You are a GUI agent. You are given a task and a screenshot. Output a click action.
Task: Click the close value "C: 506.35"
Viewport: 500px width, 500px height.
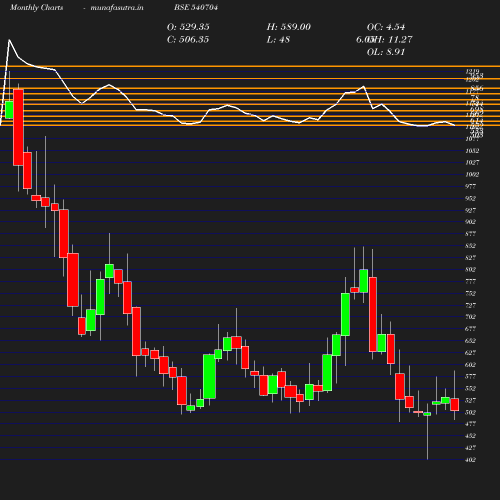click(188, 40)
